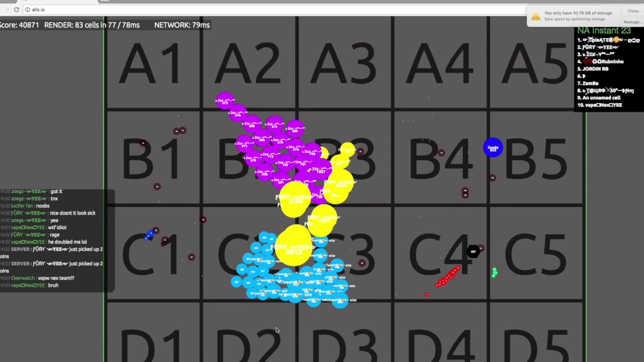Image resolution: width=644 pixels, height=362 pixels.
Task: Select leaderboard rank 3 ZEX-Y player
Action: [596, 54]
